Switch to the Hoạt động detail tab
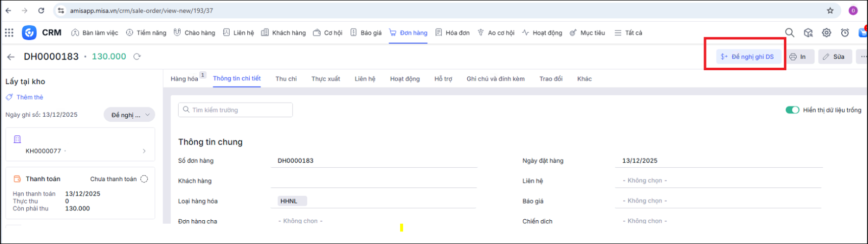 [x=405, y=79]
